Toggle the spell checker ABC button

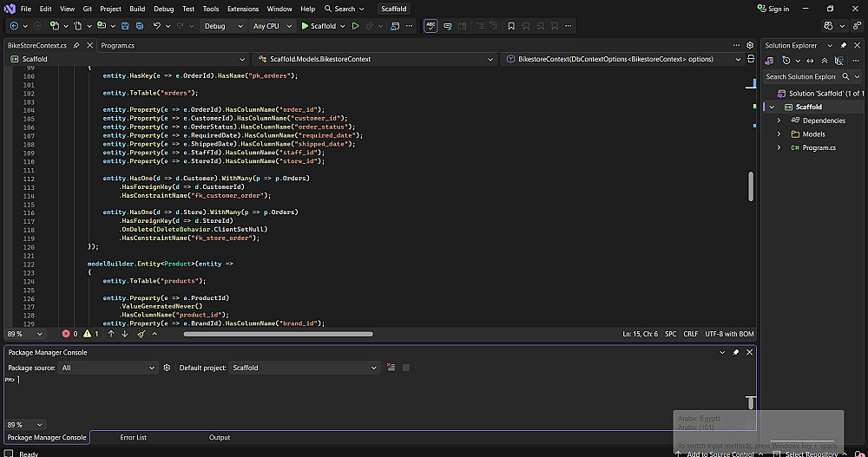[x=431, y=26]
